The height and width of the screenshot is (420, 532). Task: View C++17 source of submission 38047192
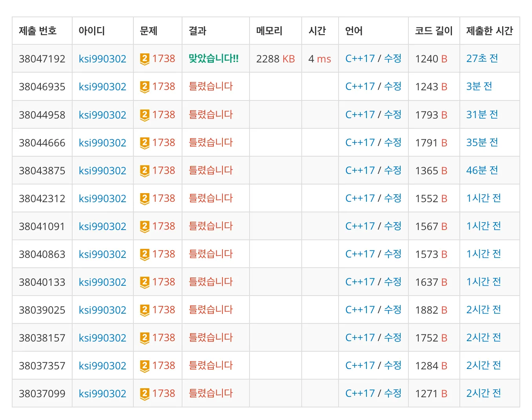(x=360, y=59)
